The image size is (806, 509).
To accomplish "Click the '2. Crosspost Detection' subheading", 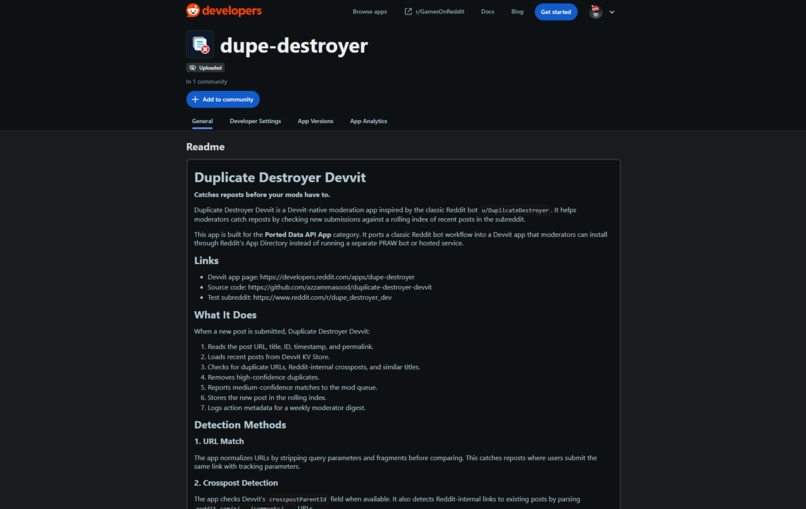I will pos(236,483).
